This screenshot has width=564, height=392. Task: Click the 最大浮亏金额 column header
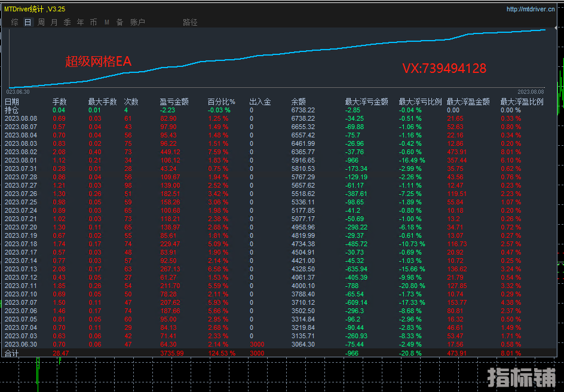[366, 102]
